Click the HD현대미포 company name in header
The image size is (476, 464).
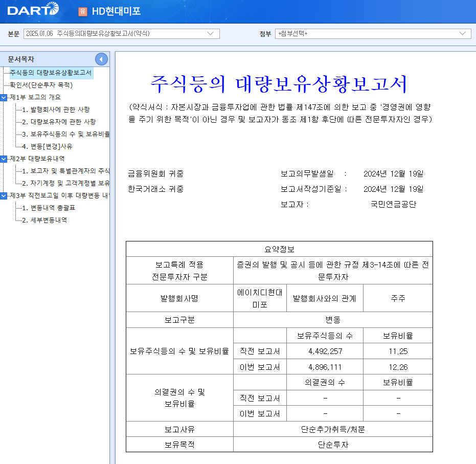point(116,12)
